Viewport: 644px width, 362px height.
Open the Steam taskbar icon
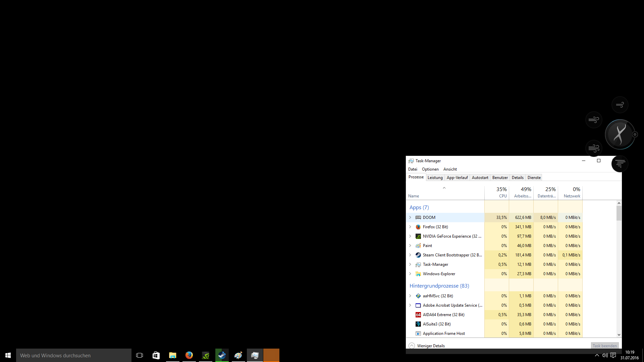pyautogui.click(x=222, y=355)
